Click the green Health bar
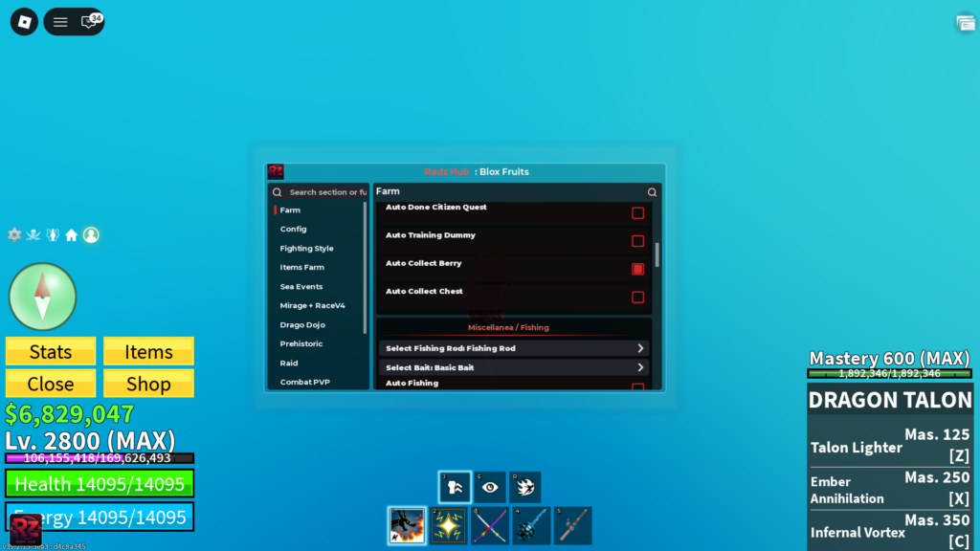The width and height of the screenshot is (980, 551). [100, 484]
